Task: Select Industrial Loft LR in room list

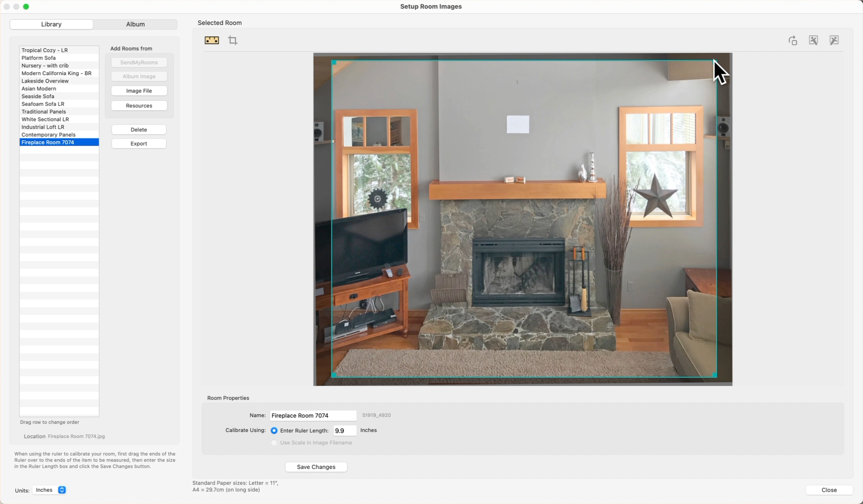Action: tap(43, 127)
